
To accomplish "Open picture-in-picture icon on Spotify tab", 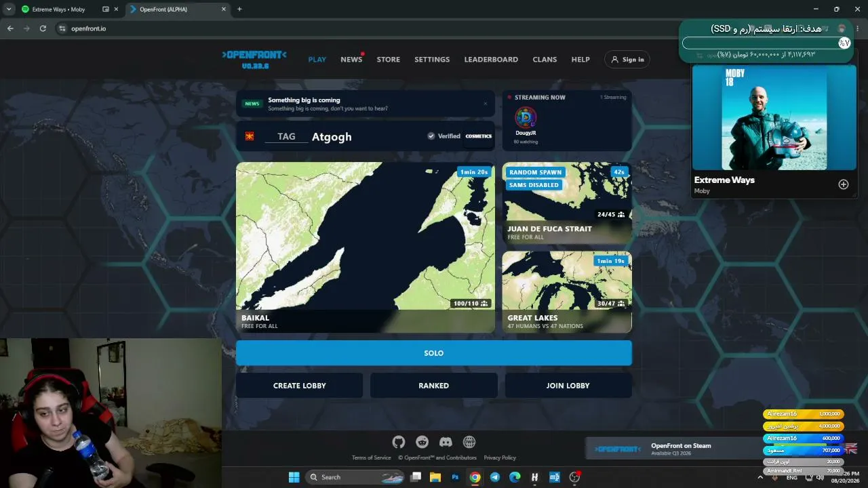I will 105,9.
